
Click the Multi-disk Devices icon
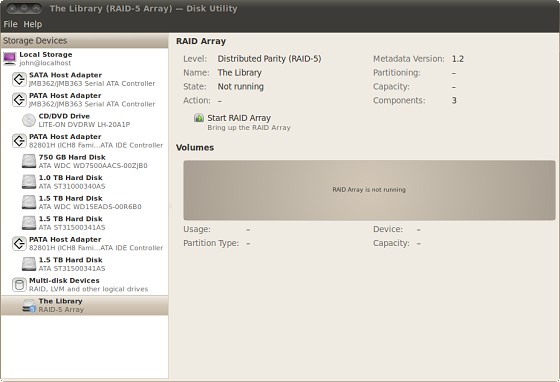tap(19, 285)
